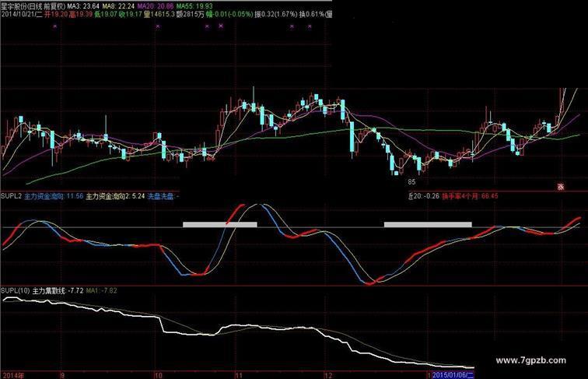Click the high price 高19.39
This screenshot has width=588, height=379.
(x=81, y=14)
